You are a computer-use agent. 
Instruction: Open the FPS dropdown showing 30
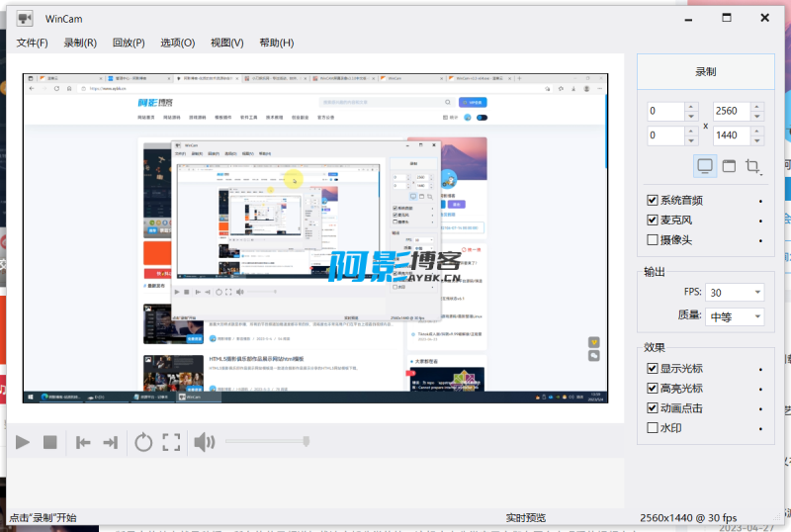click(735, 293)
